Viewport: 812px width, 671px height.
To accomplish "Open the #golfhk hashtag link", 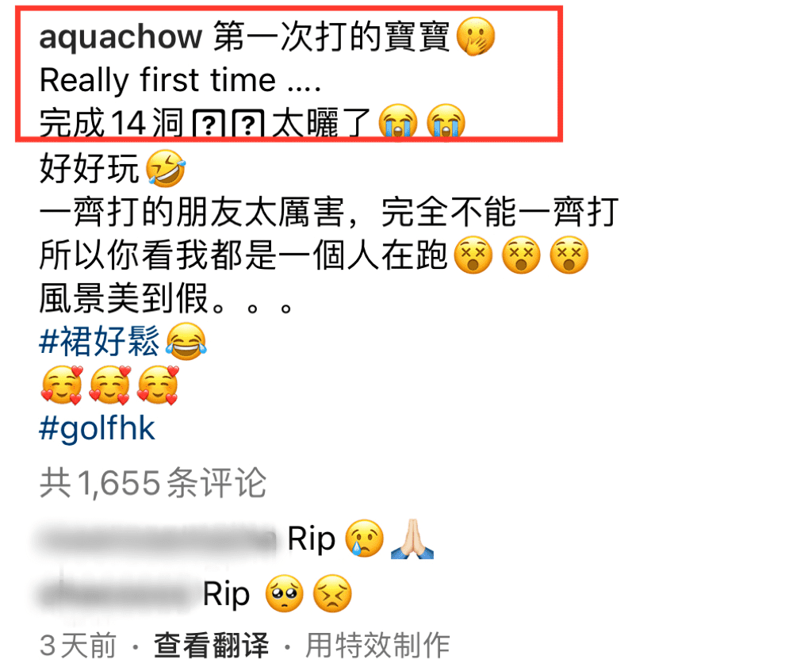I will [x=97, y=430].
